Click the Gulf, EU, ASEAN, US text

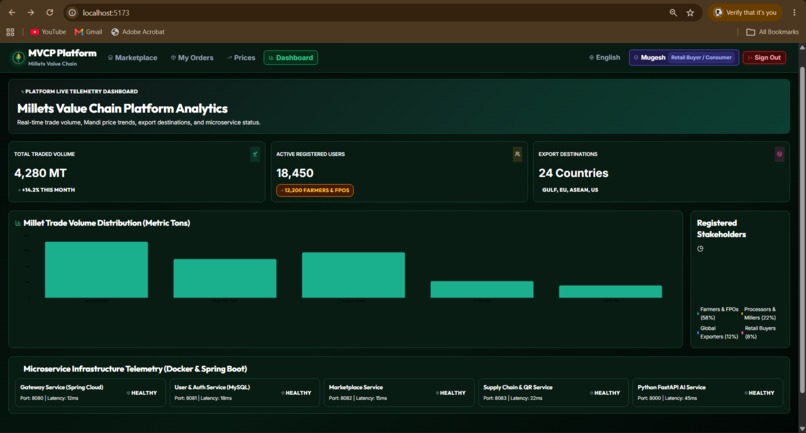point(570,190)
